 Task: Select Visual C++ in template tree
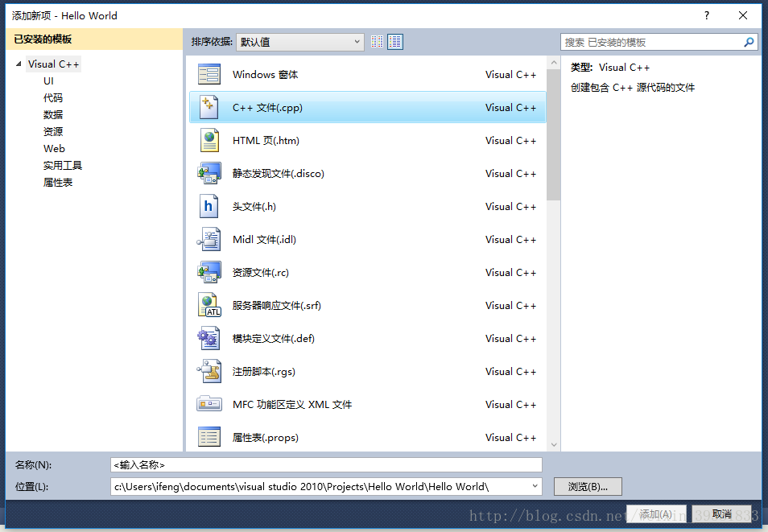point(53,64)
